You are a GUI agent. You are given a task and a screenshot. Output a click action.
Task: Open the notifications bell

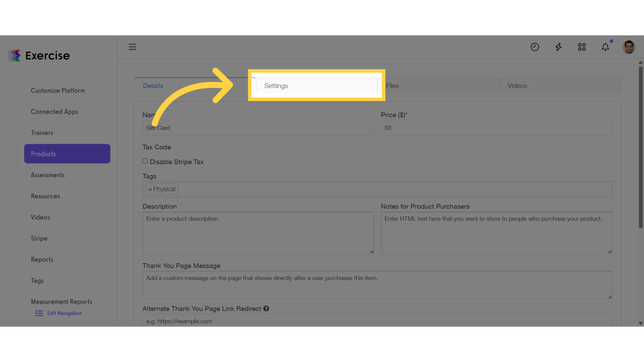(605, 47)
